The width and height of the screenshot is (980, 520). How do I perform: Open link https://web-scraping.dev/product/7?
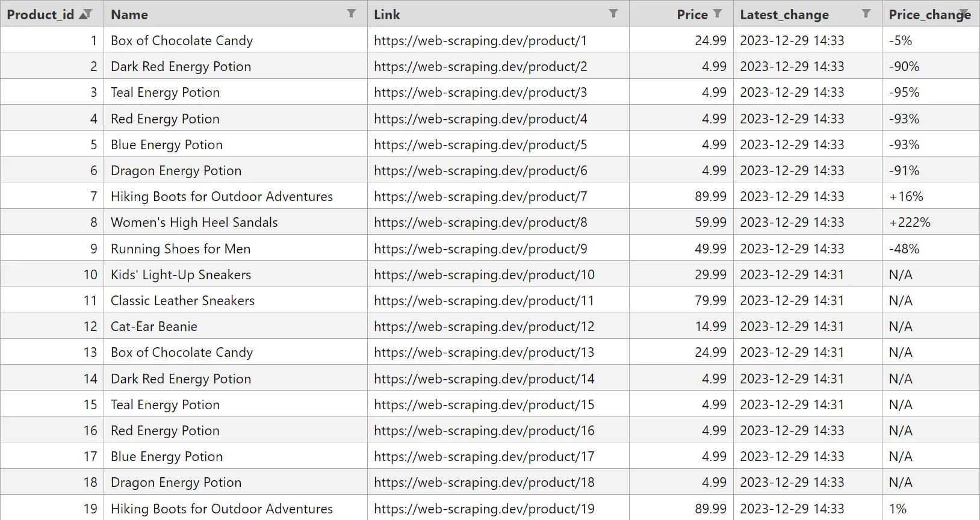(x=480, y=196)
